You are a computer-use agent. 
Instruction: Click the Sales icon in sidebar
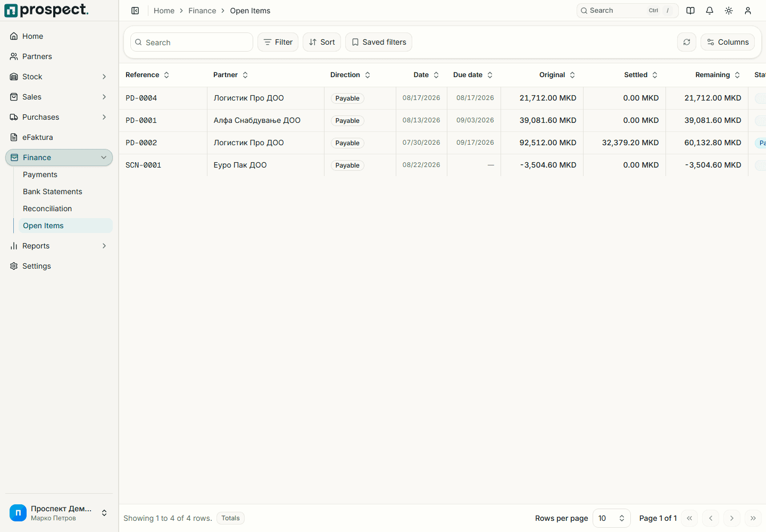coord(14,97)
